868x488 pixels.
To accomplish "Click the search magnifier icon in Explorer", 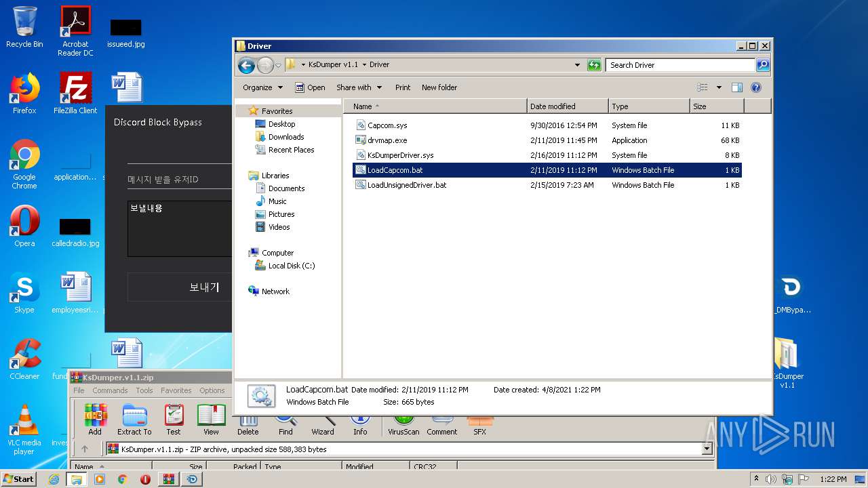I will pos(763,65).
